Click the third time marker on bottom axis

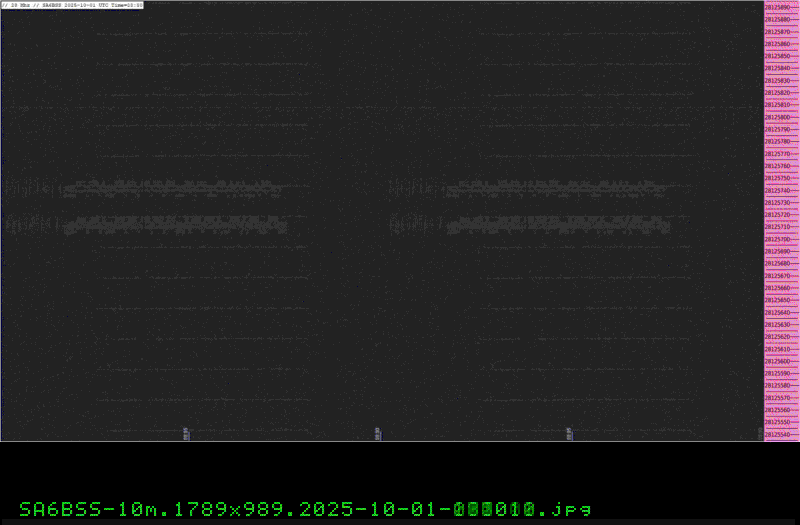tap(569, 433)
